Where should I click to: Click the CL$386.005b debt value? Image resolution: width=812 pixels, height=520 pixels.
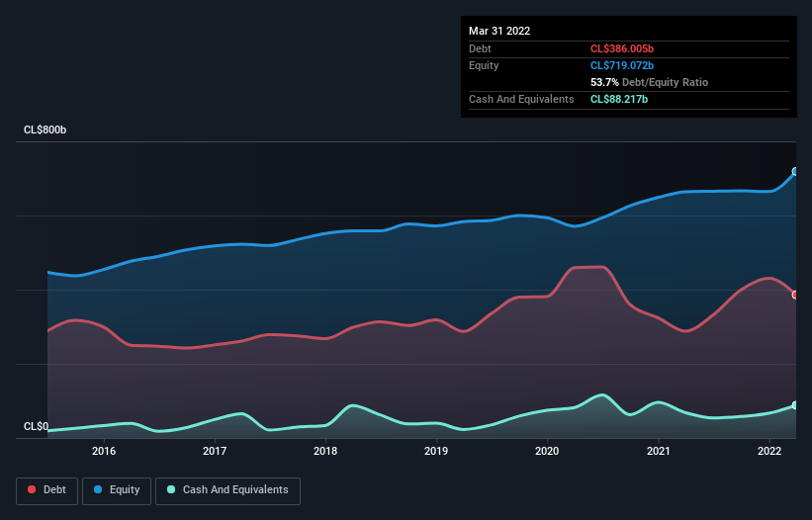tap(622, 48)
